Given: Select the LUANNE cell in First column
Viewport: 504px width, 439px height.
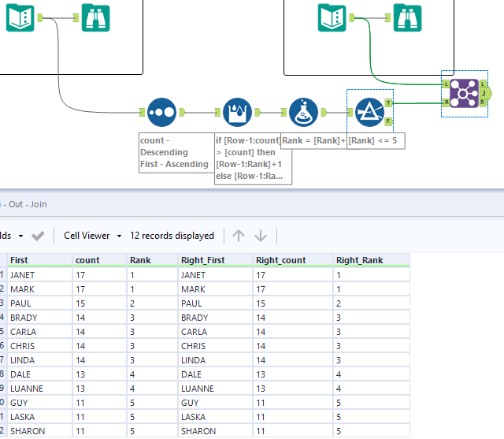Looking at the screenshot, I should tap(27, 389).
